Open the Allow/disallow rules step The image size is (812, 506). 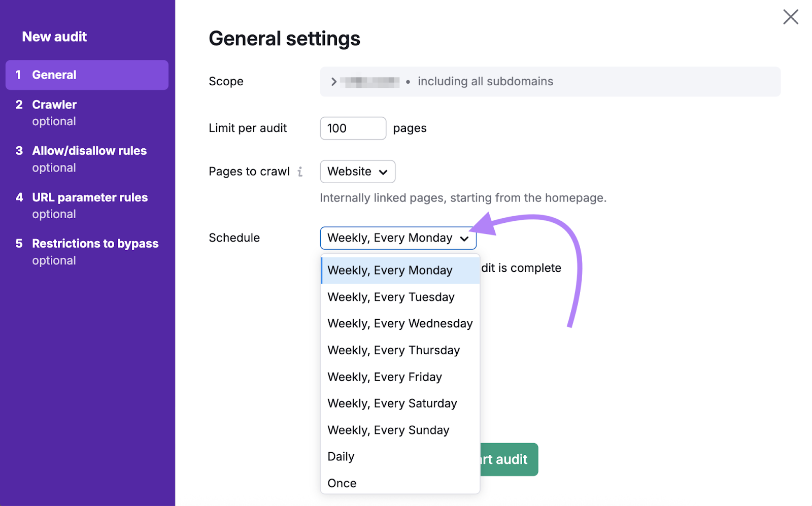tap(89, 150)
